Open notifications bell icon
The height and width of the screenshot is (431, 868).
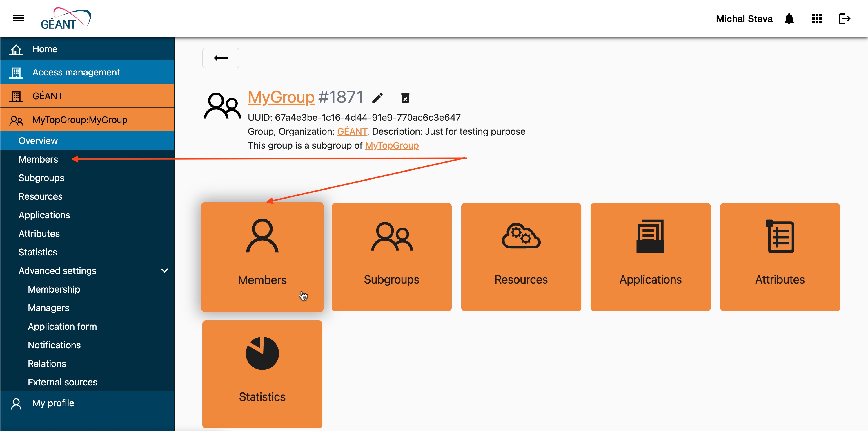(789, 19)
